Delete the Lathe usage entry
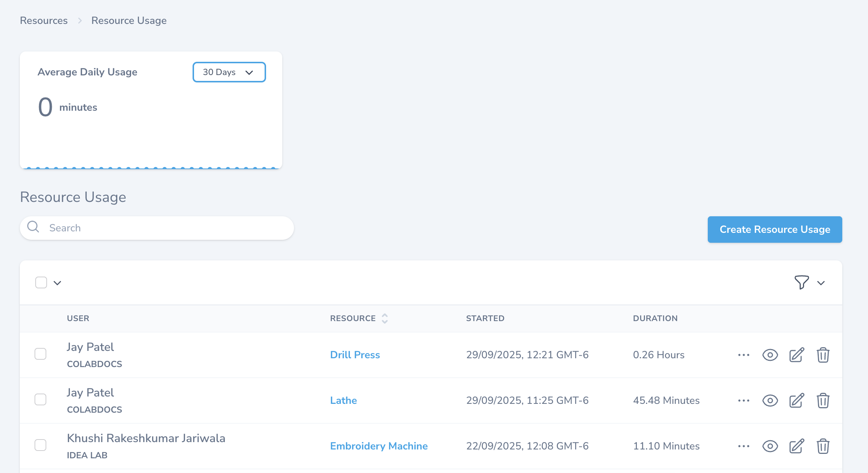 [x=823, y=401]
